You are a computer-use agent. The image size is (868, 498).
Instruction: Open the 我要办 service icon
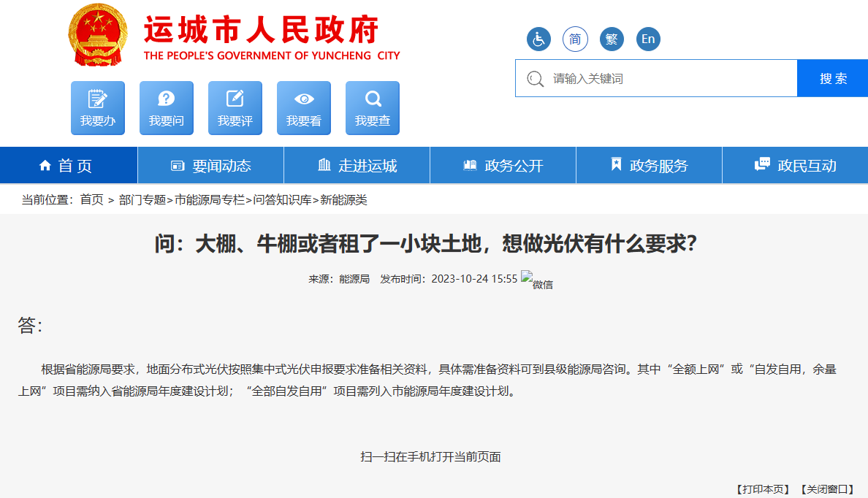tap(98, 108)
